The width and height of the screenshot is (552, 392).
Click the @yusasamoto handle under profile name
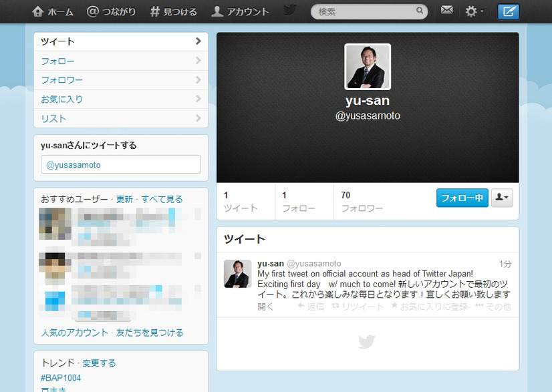coord(368,116)
